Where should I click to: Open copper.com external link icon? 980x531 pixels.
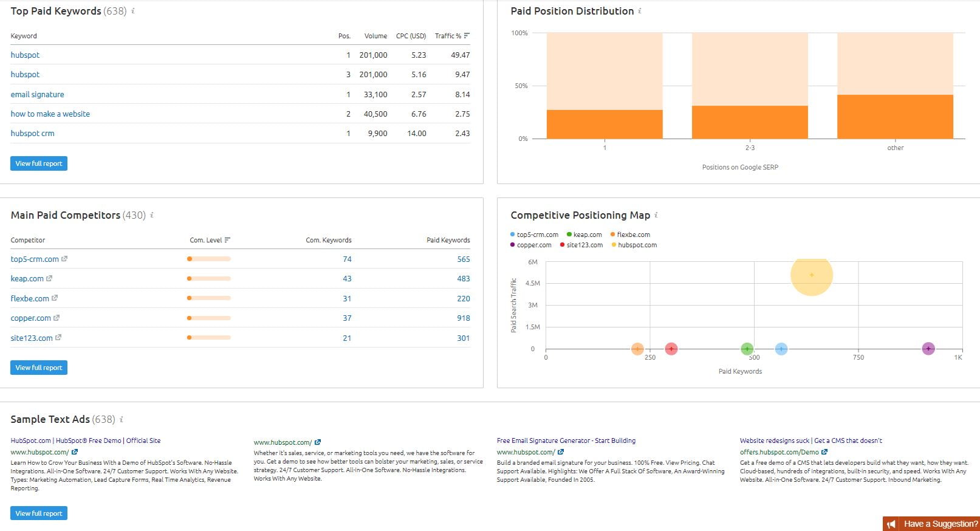(x=57, y=318)
